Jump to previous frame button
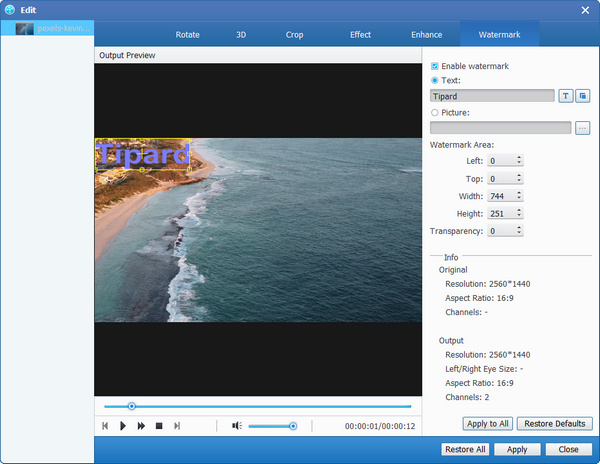The height and width of the screenshot is (464, 600). pyautogui.click(x=105, y=426)
